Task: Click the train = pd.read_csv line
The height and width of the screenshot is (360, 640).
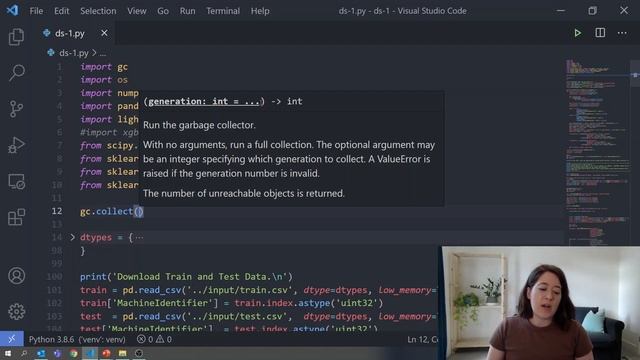Action: [258, 290]
